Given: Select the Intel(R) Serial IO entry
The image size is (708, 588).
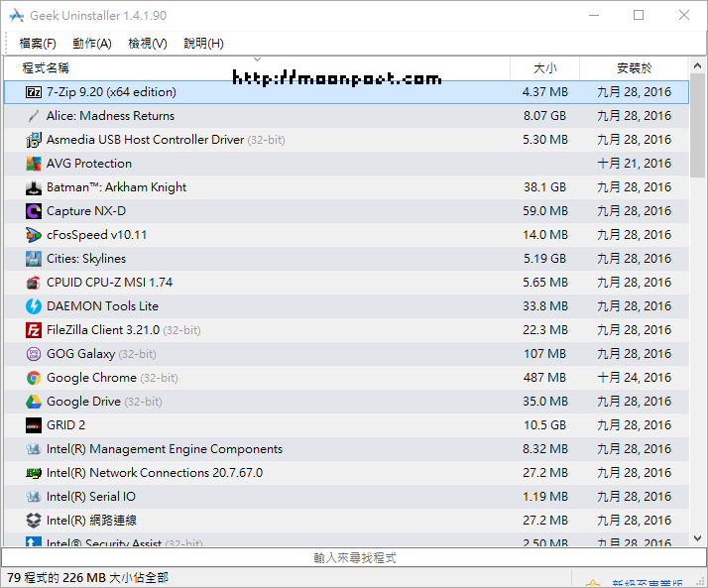Looking at the screenshot, I should coord(347,497).
